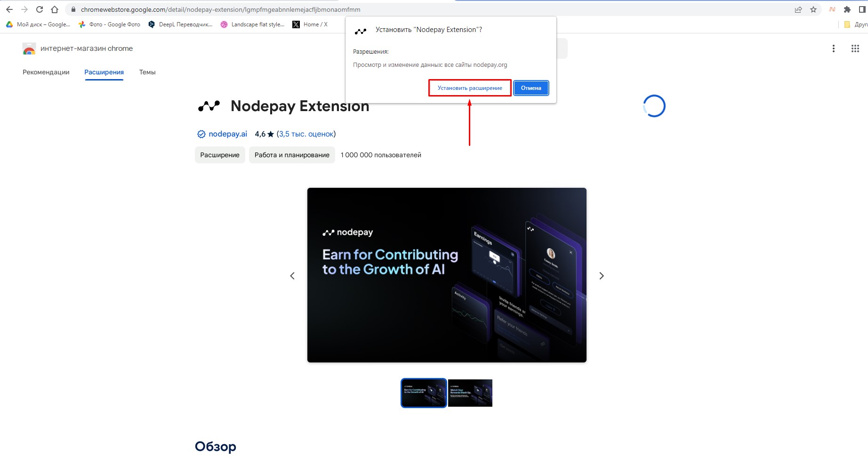Open the Home / X bookmark
Screen dimensions: 868x474
pyautogui.click(x=310, y=24)
